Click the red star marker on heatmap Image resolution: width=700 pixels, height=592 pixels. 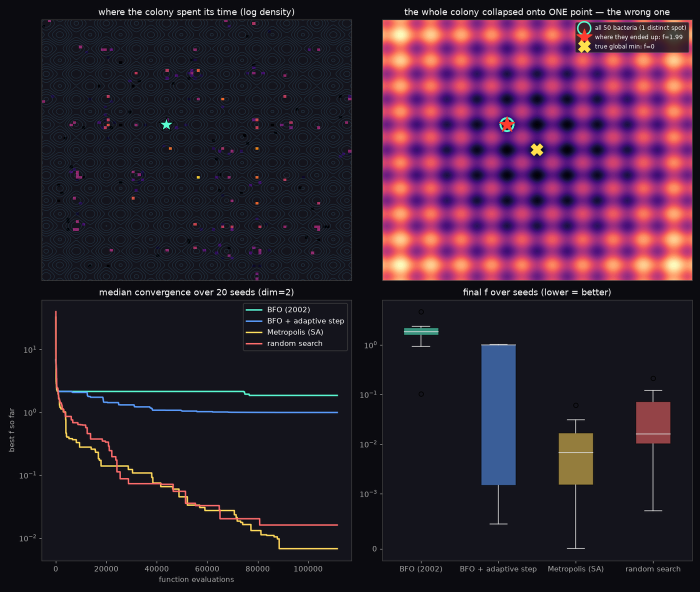(507, 124)
